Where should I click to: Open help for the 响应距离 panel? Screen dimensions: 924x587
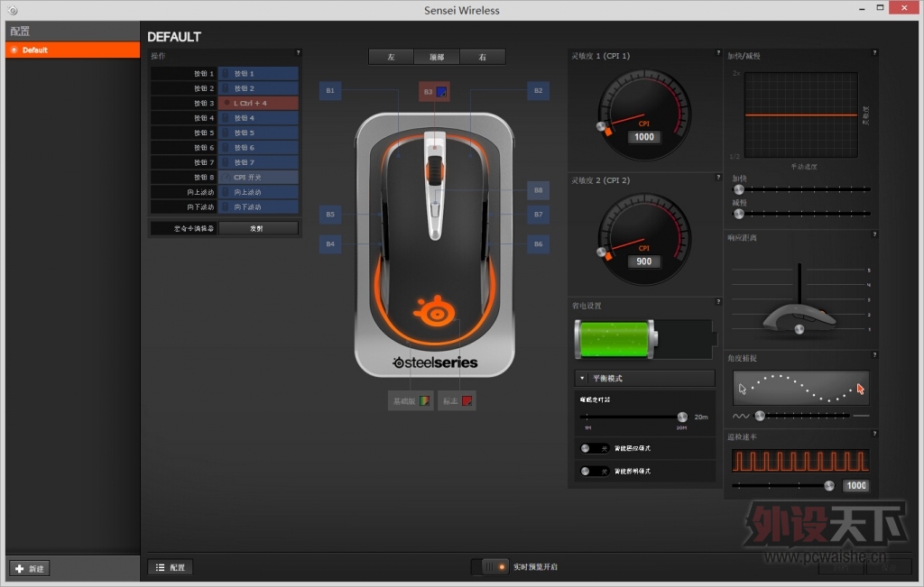pos(874,234)
